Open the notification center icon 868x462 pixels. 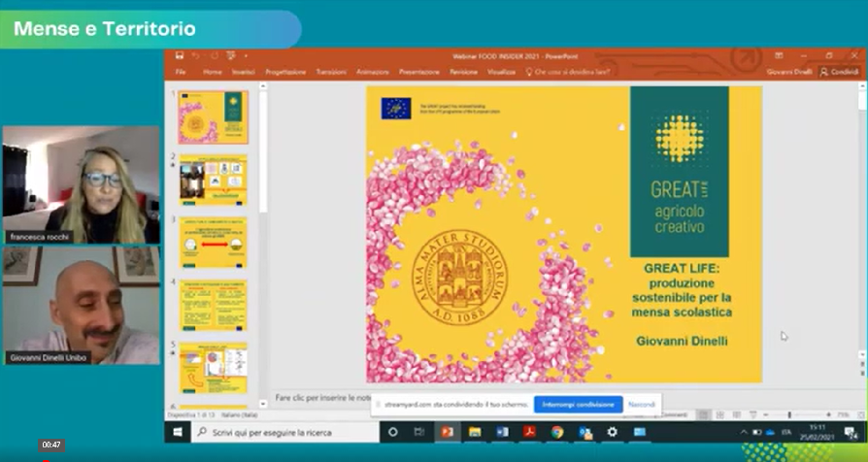click(x=851, y=432)
